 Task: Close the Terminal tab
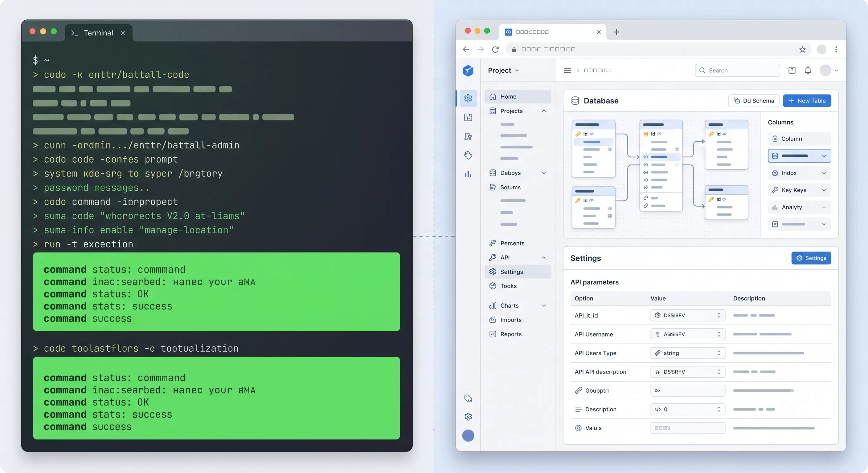[x=123, y=33]
